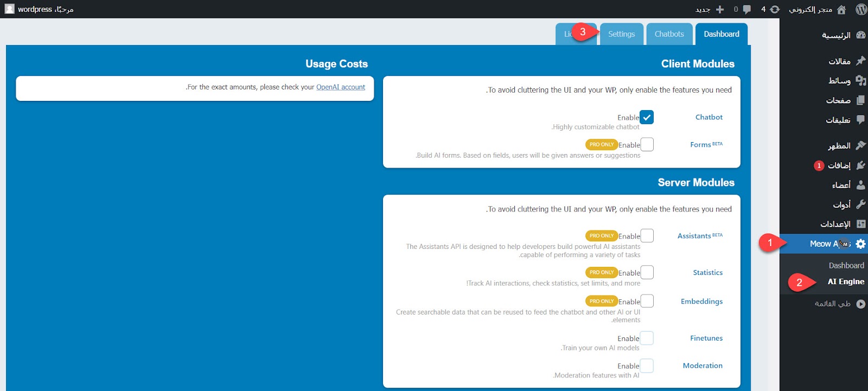The width and height of the screenshot is (868, 391).
Task: Click the updates refresh icon
Action: pyautogui.click(x=775, y=9)
